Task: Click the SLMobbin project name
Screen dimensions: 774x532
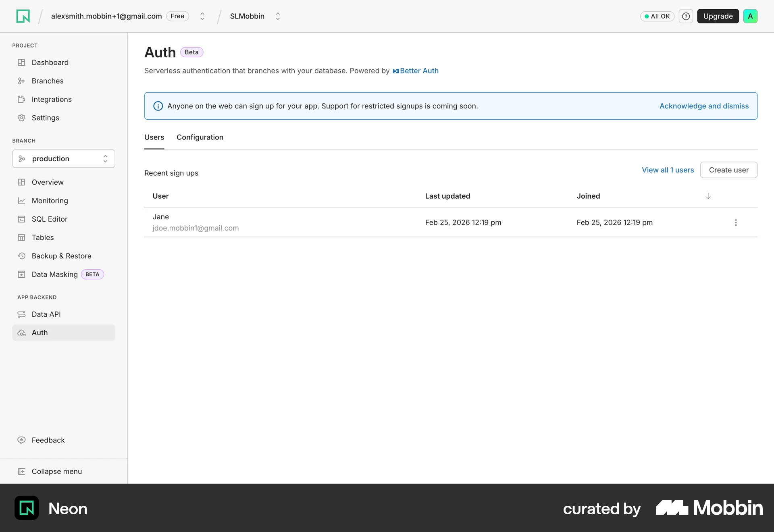Action: [247, 16]
